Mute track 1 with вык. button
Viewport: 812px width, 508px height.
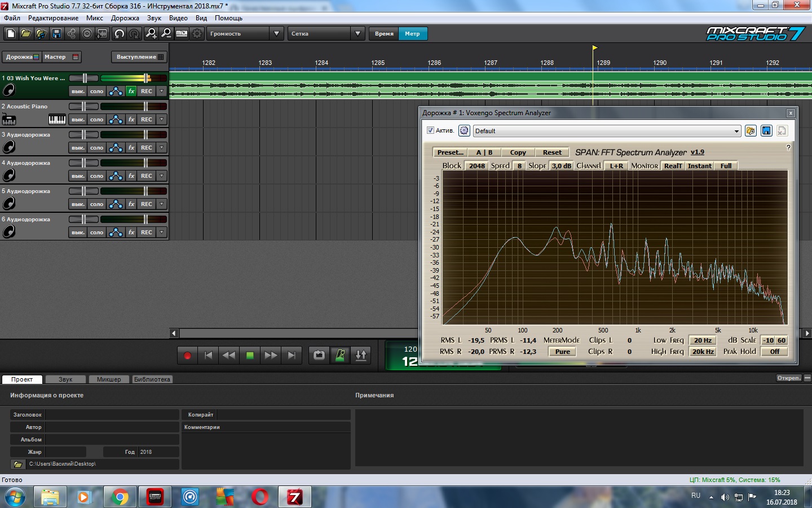pos(78,91)
